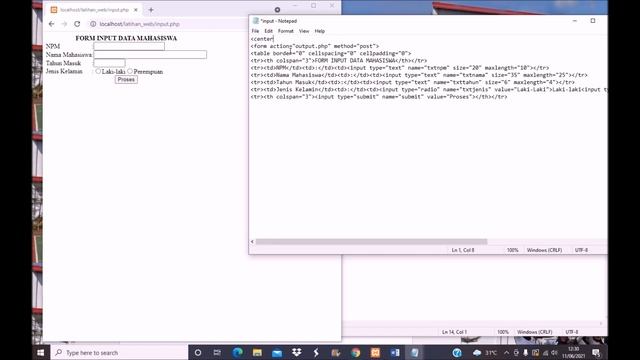Click the Tahun Masuk input field
Viewport: 640px width, 360px height.
click(x=109, y=63)
